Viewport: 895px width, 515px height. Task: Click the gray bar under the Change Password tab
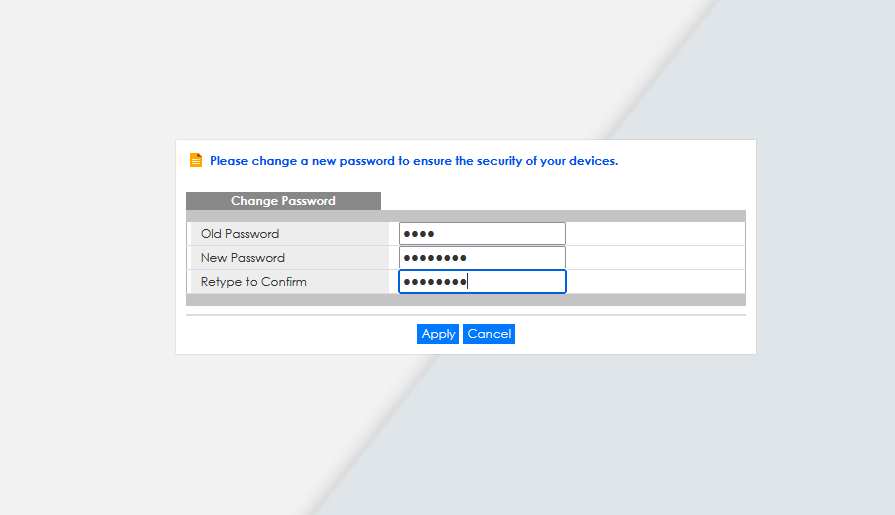click(x=466, y=216)
